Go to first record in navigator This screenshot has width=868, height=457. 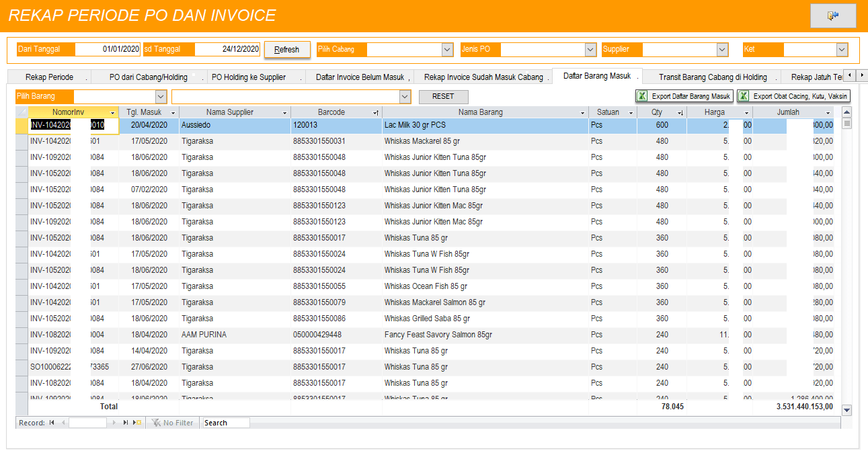(52, 423)
